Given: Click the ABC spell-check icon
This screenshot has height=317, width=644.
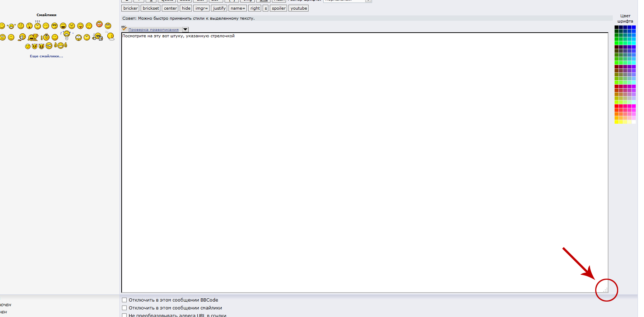Looking at the screenshot, I should [124, 28].
